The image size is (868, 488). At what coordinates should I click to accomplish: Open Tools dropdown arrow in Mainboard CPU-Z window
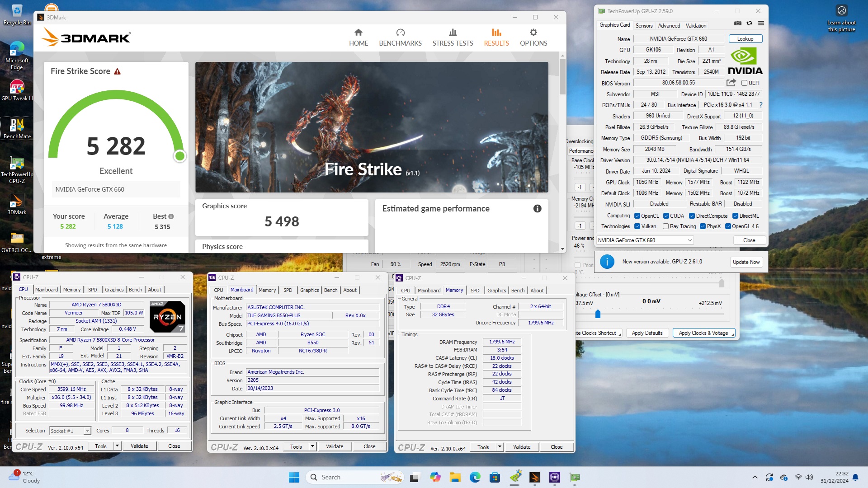pos(312,446)
